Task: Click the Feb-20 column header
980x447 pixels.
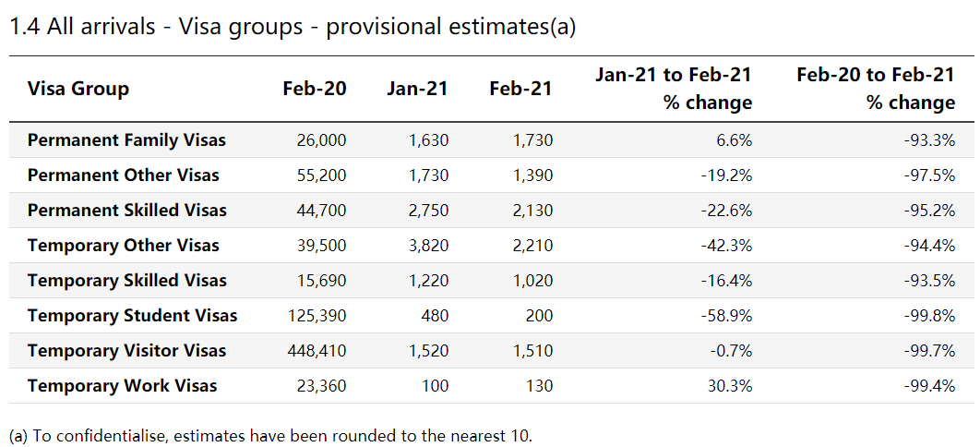Action: tap(316, 89)
